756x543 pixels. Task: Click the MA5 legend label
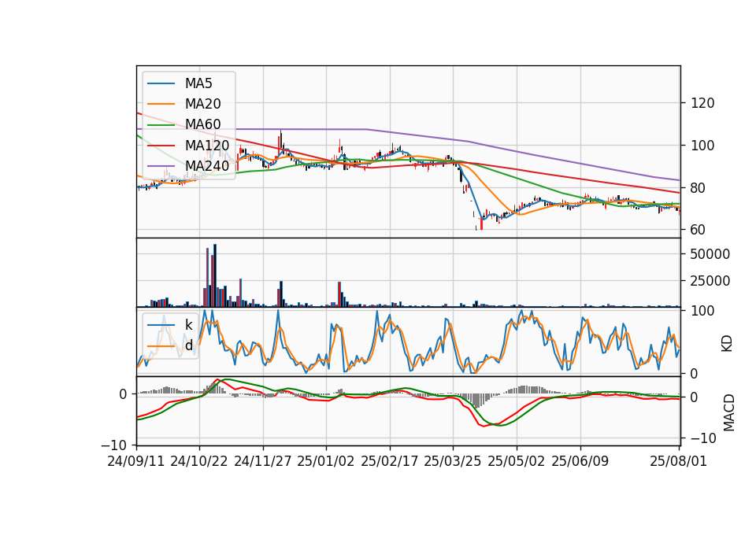pos(198,83)
